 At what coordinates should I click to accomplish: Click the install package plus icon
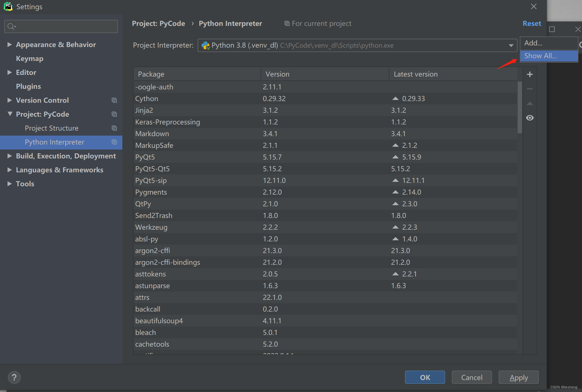click(530, 74)
